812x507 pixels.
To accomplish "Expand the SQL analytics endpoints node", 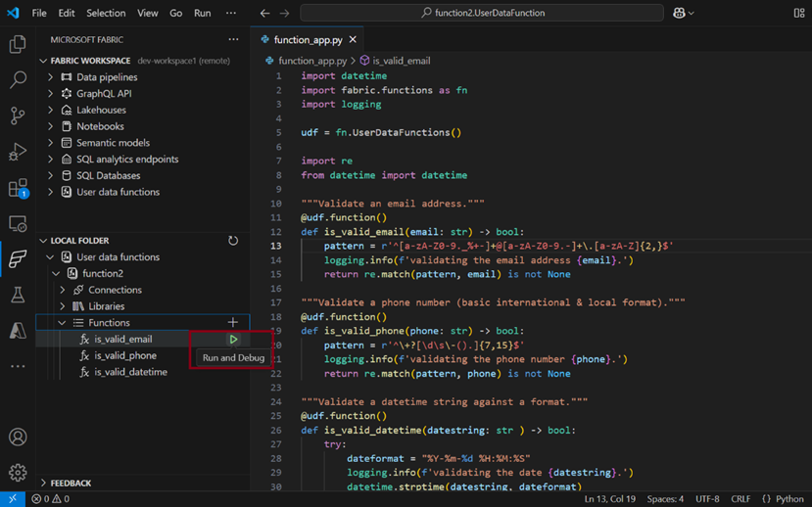I will (x=50, y=160).
